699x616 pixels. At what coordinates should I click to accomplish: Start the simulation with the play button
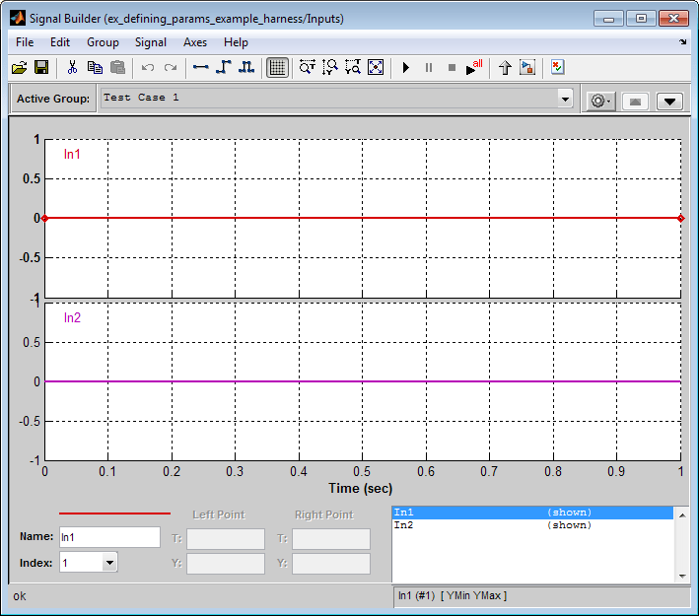tap(405, 68)
